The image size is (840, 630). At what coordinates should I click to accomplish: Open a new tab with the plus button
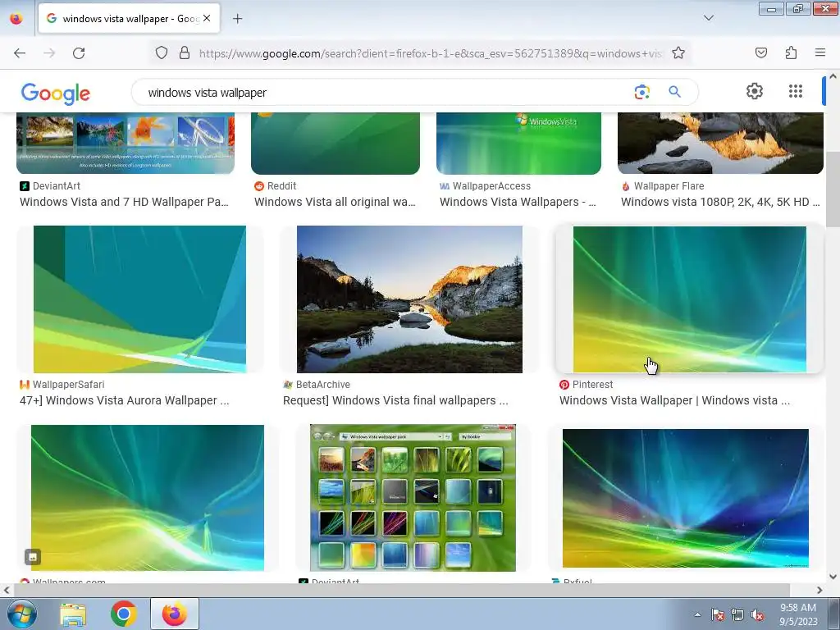click(x=237, y=19)
